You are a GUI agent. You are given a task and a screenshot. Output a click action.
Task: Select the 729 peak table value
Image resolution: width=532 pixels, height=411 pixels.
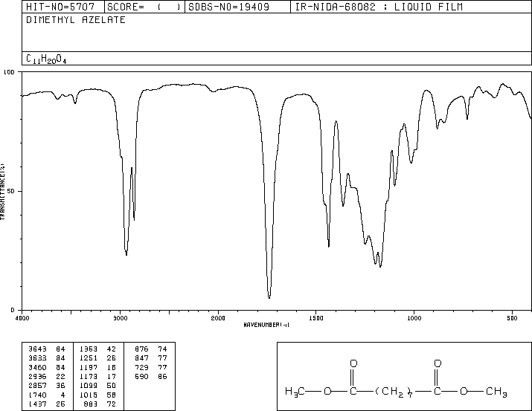coord(141,367)
